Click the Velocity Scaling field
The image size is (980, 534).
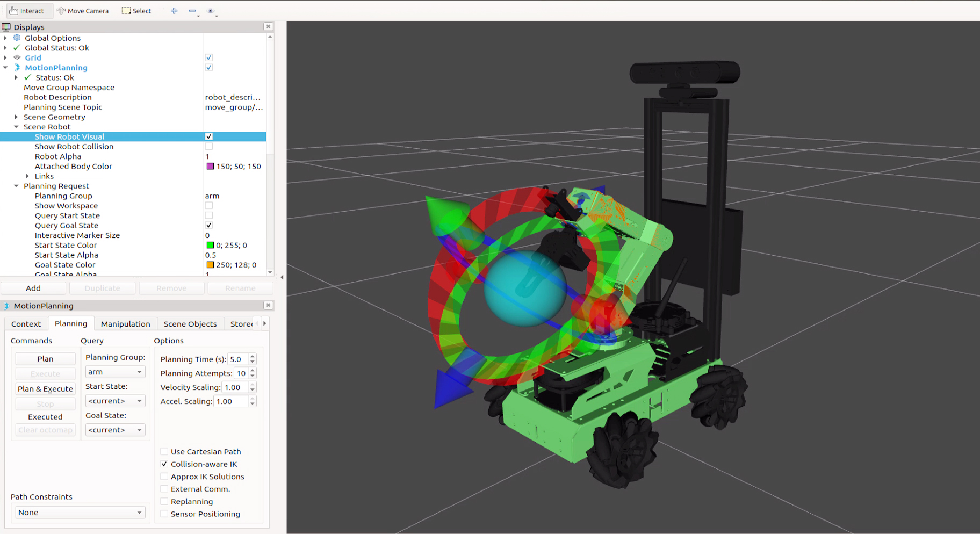click(235, 387)
